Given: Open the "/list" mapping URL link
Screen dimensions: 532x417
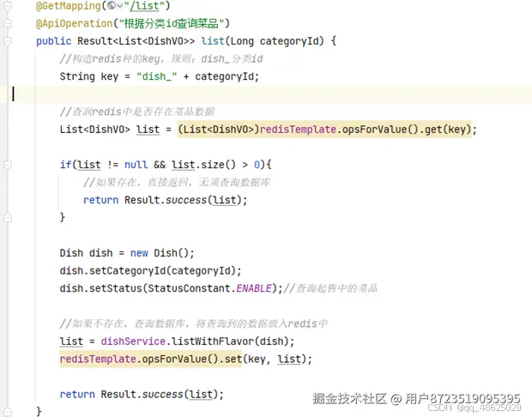Looking at the screenshot, I should click(144, 6).
